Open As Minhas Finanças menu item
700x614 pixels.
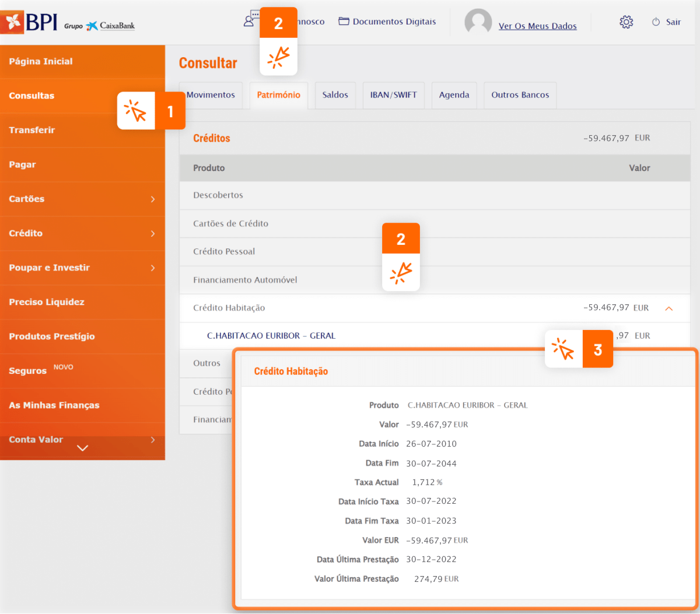click(x=82, y=406)
